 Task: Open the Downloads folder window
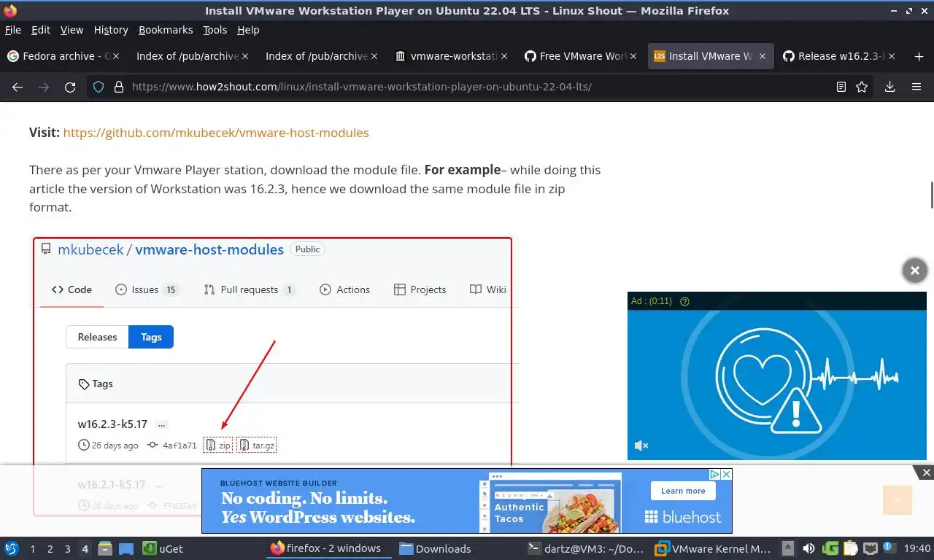pyautogui.click(x=435, y=548)
